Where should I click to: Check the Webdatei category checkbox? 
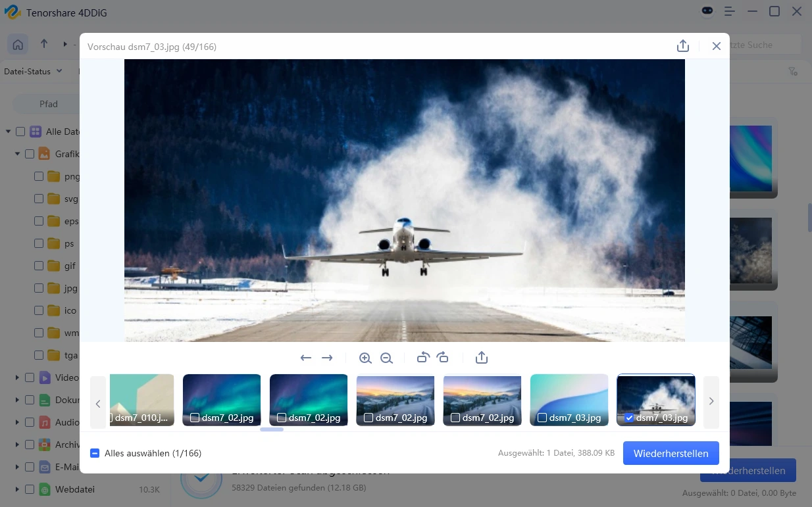(30, 489)
